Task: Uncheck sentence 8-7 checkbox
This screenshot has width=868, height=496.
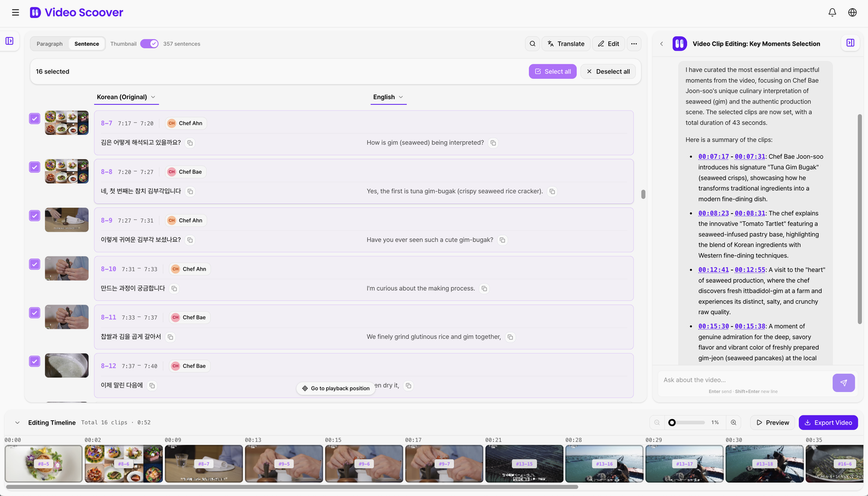Action: 35,118
